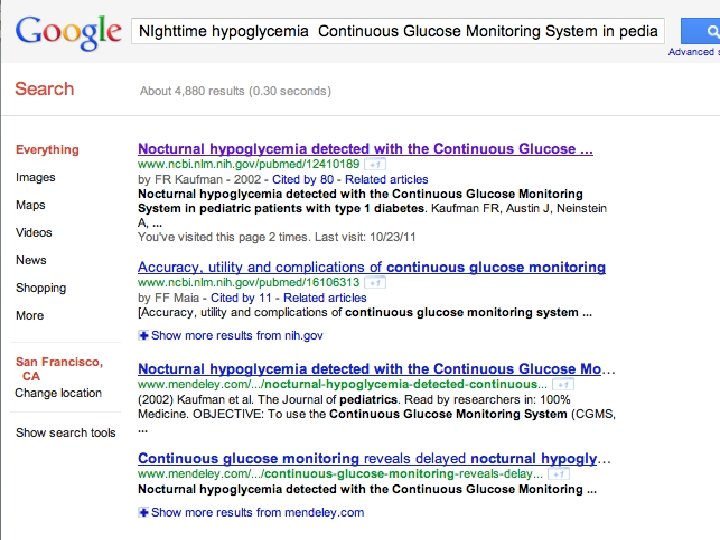The height and width of the screenshot is (540, 720).
Task: Open the More search categories list
Action: [x=30, y=315]
